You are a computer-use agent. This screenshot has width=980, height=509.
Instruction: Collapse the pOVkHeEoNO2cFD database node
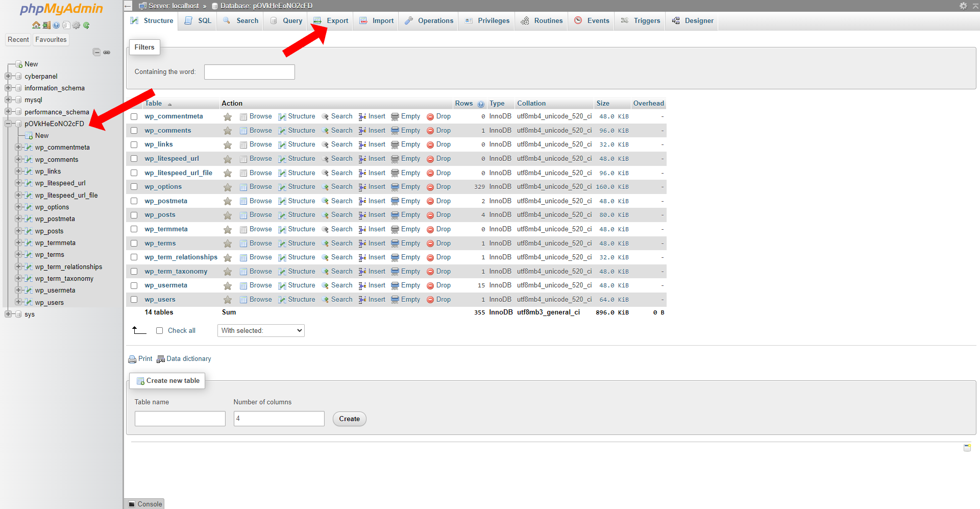8,124
